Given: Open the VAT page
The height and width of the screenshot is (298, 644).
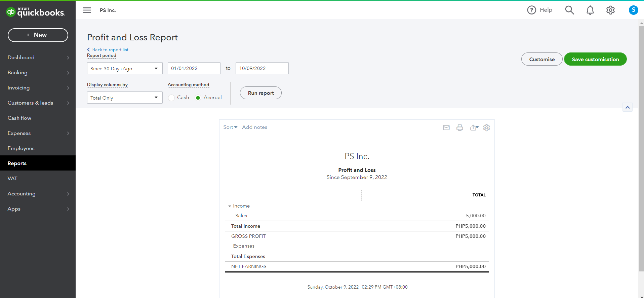Looking at the screenshot, I should (x=38, y=179).
